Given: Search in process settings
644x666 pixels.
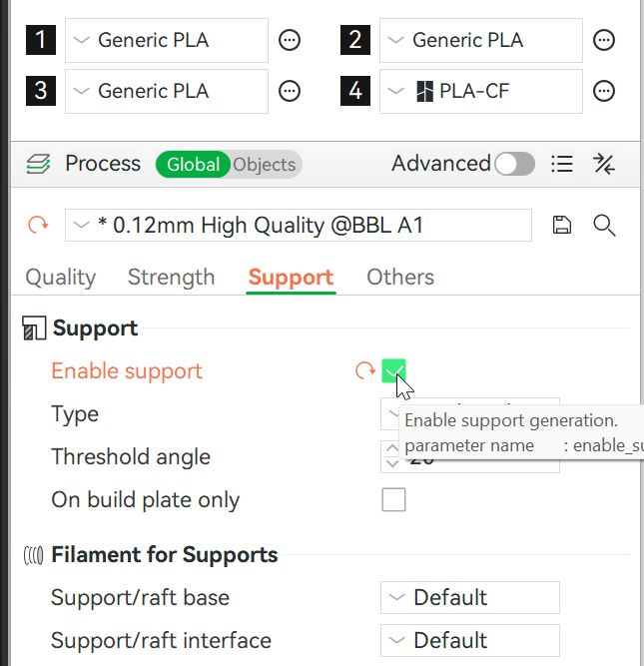Looking at the screenshot, I should pos(604,226).
